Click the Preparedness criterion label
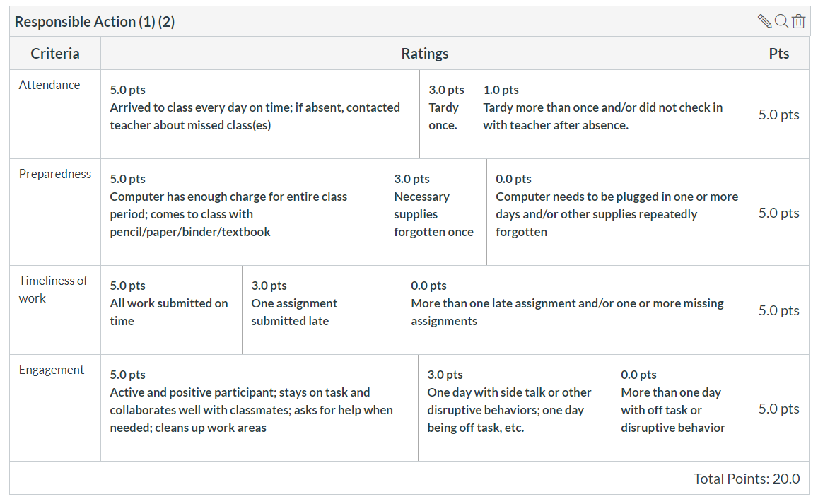This screenshot has height=504, width=818. click(x=54, y=175)
